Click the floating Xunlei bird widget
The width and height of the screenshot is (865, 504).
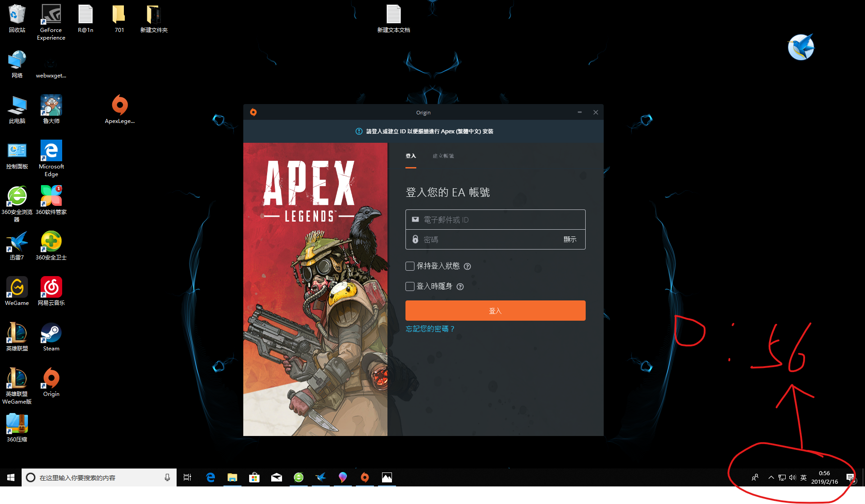(x=801, y=47)
